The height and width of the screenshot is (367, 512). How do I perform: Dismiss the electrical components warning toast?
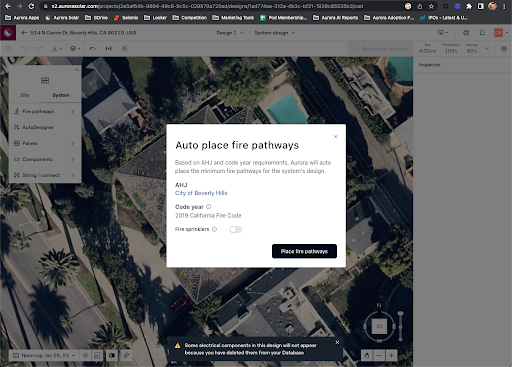pyautogui.click(x=337, y=342)
